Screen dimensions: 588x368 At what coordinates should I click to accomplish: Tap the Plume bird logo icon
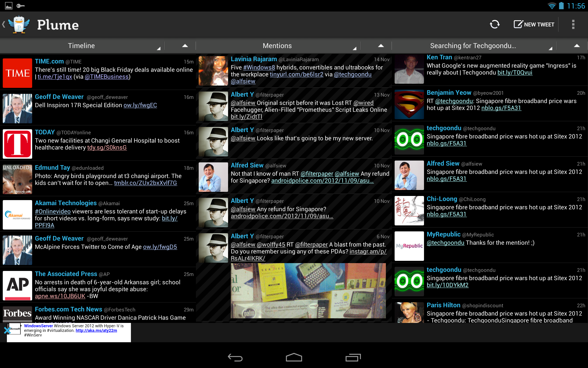coord(19,24)
